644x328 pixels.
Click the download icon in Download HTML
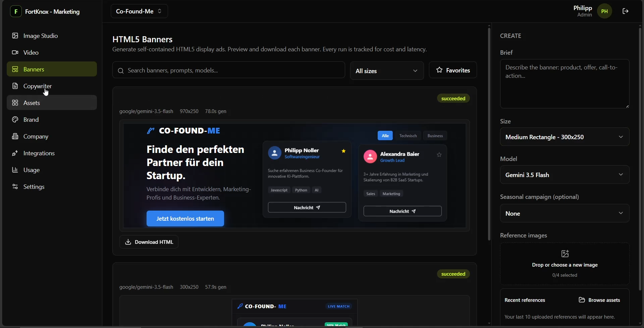128,242
